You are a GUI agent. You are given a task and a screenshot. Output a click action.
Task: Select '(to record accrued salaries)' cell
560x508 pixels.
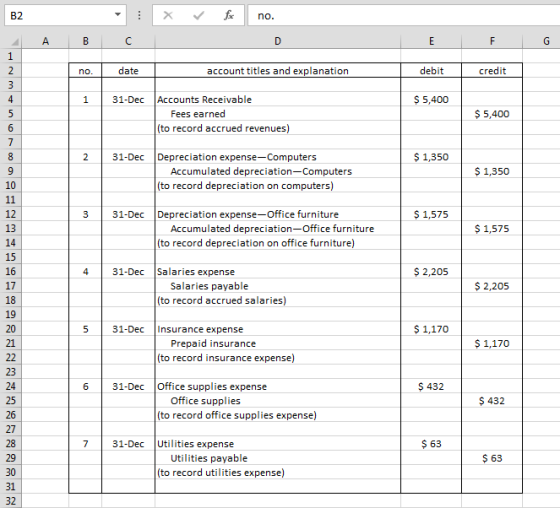278,300
